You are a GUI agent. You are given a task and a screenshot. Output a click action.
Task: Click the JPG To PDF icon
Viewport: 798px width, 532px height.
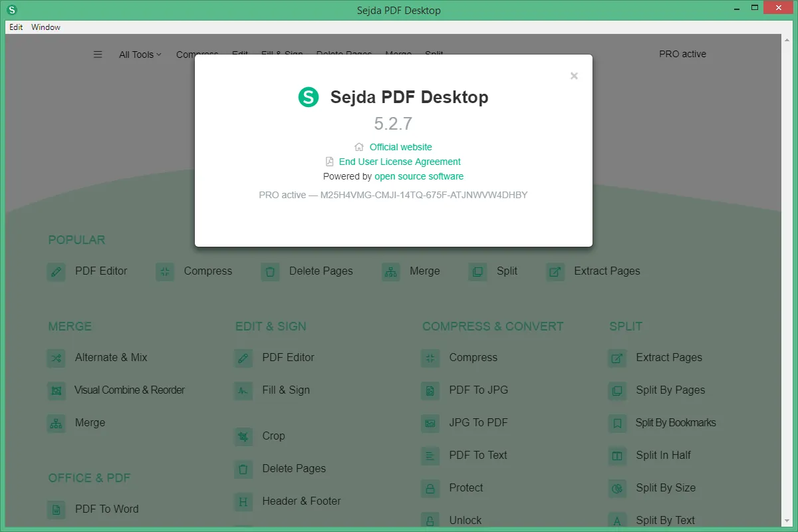coord(430,423)
